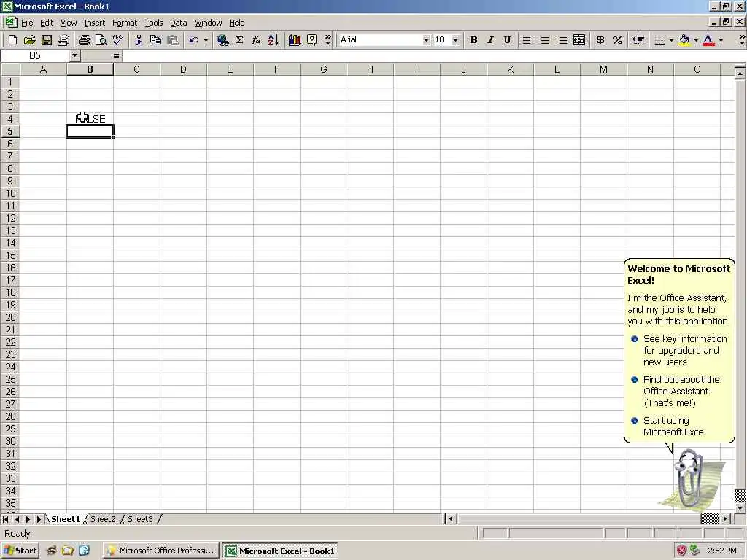This screenshot has height=560, width=747.
Task: Toggle italic formatting
Action: pyautogui.click(x=490, y=40)
